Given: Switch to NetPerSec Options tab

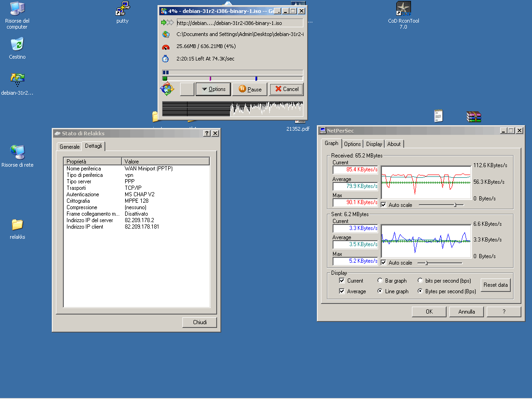Looking at the screenshot, I should coord(352,144).
